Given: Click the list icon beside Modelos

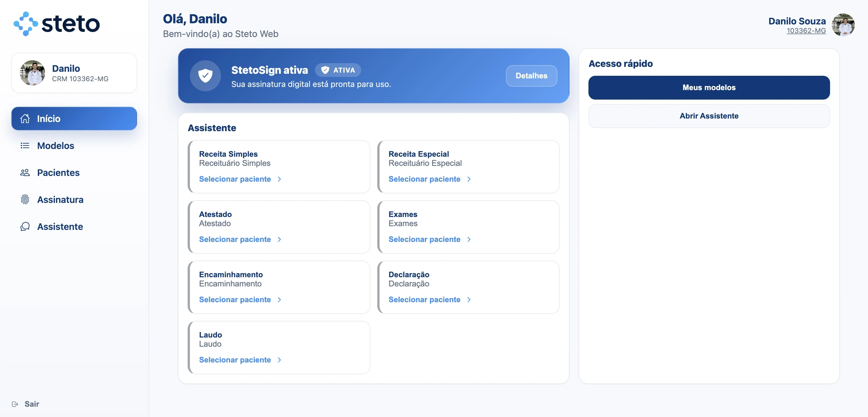Looking at the screenshot, I should click(x=25, y=146).
